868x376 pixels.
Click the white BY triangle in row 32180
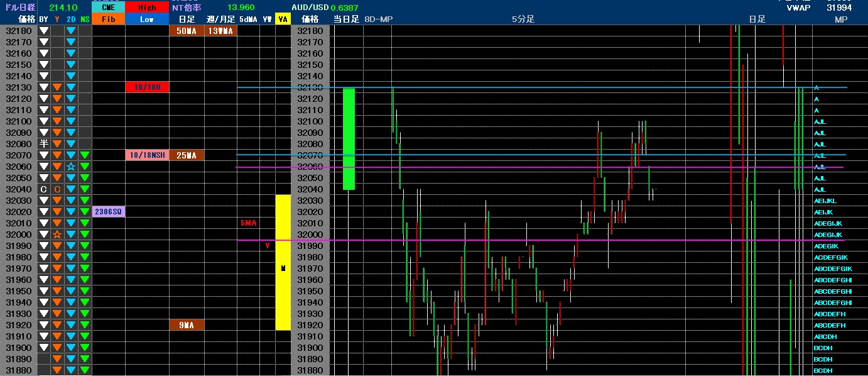[x=43, y=31]
